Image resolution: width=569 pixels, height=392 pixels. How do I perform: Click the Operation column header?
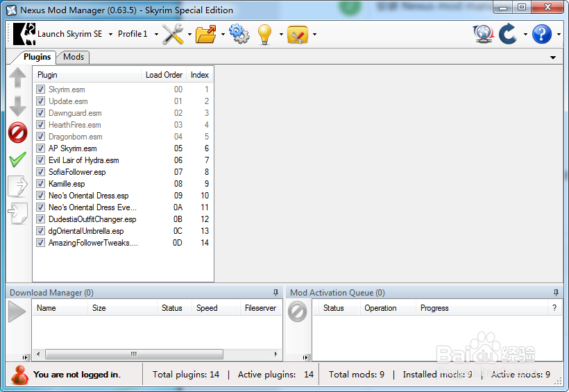388,308
